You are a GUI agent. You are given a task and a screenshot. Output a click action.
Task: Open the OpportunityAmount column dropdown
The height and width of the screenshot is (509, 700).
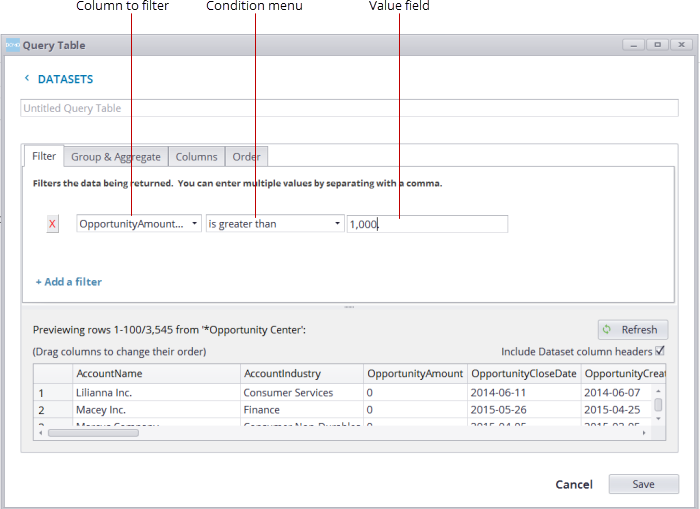pos(139,224)
